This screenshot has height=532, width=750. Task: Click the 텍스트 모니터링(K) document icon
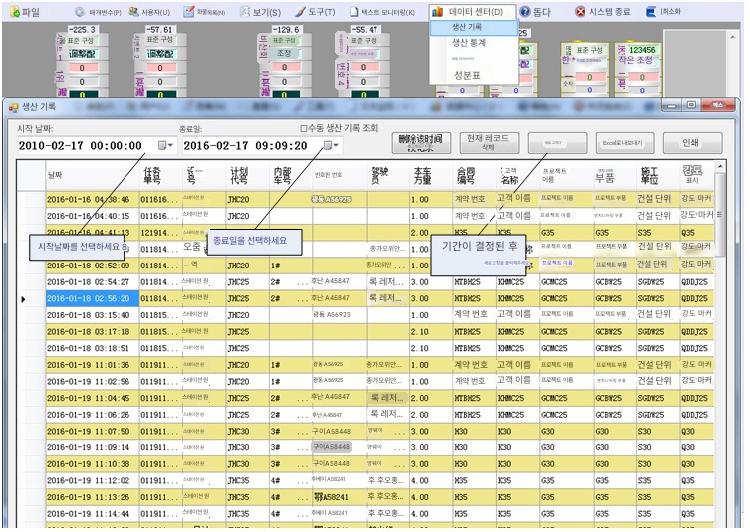coord(354,12)
